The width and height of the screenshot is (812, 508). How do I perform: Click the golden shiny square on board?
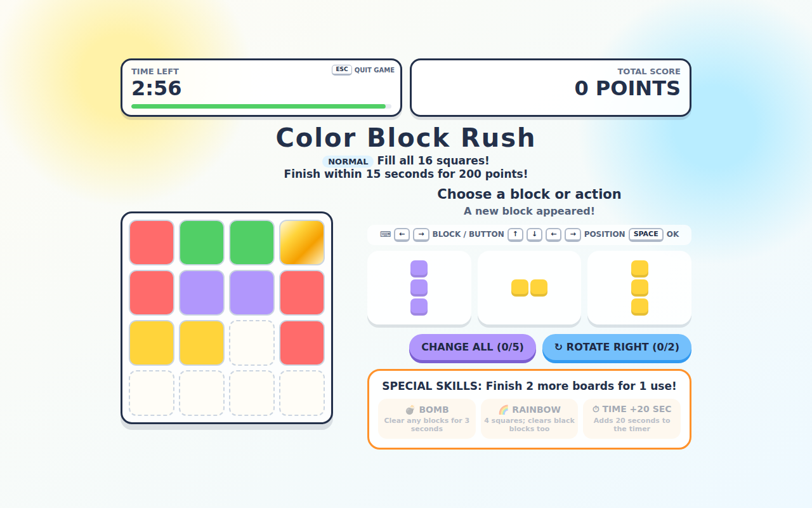(x=302, y=242)
